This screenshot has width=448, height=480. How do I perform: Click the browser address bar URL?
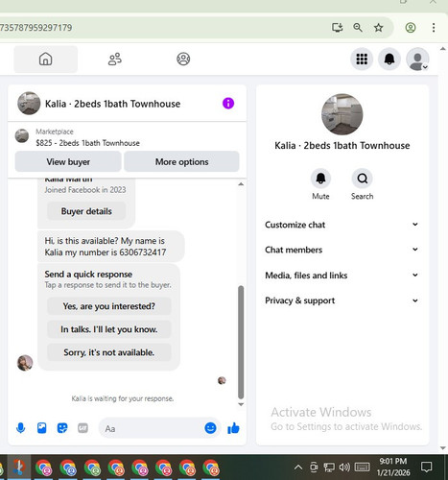(x=36, y=28)
